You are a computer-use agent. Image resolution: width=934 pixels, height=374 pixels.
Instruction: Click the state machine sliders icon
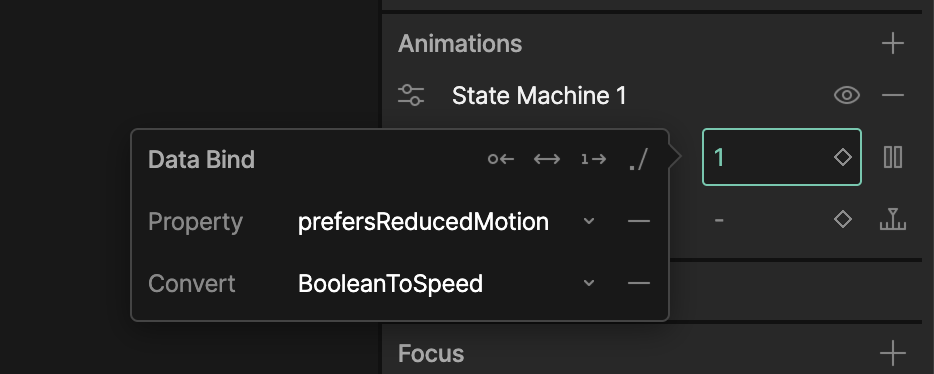(411, 95)
